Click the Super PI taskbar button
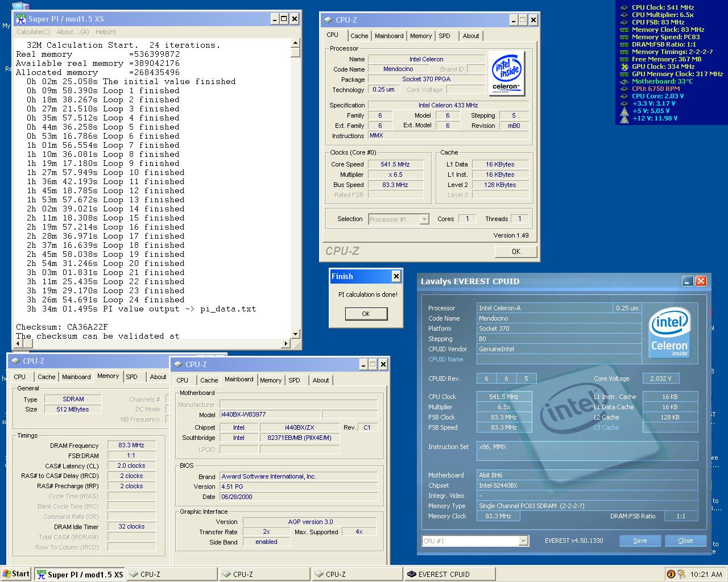Viewport: 728px width, 582px height. [x=80, y=574]
